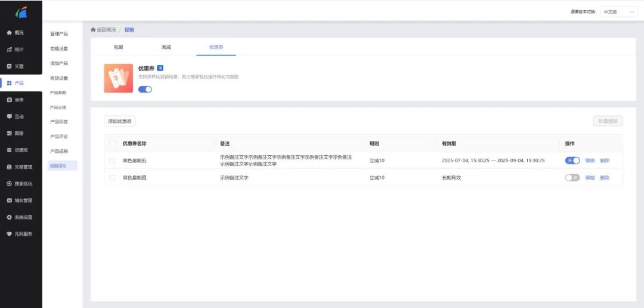Open 统计 statistics from the sidebar
This screenshot has width=644, height=308.
10,50
